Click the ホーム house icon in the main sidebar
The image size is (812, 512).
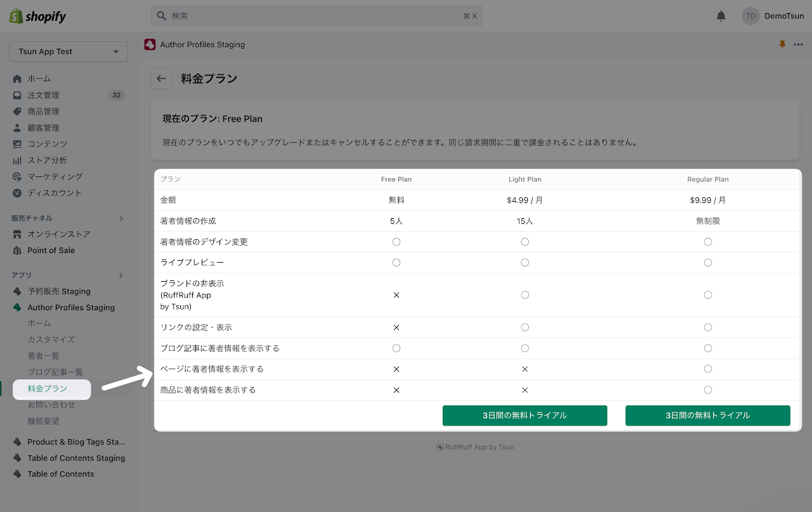pyautogui.click(x=17, y=79)
